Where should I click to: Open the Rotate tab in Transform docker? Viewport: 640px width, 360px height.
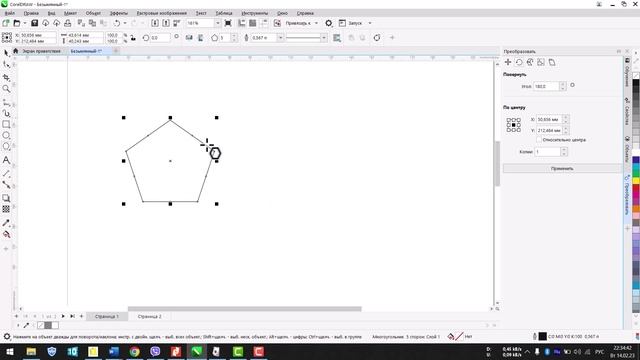point(519,62)
